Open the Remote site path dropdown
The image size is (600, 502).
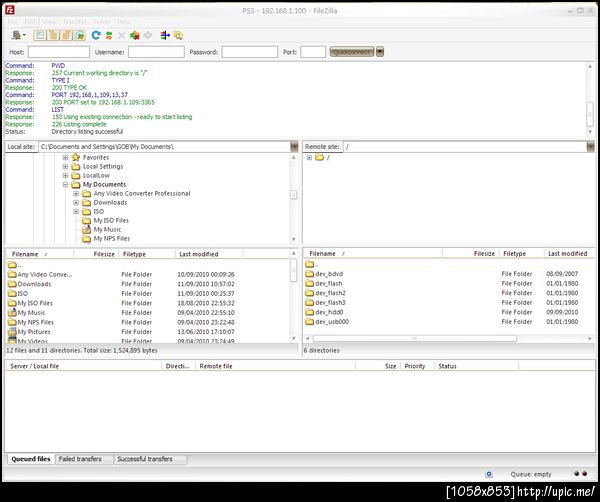pyautogui.click(x=590, y=147)
